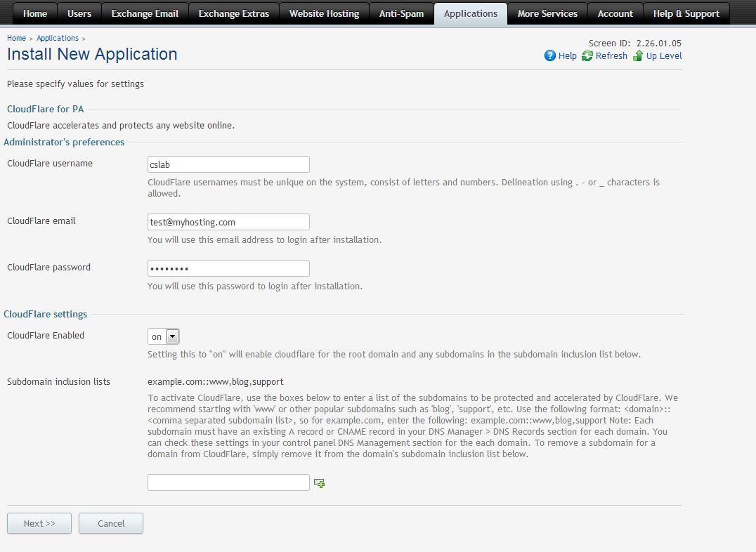Go to the Account tab
Image resolution: width=756 pixels, height=552 pixels.
click(x=615, y=13)
